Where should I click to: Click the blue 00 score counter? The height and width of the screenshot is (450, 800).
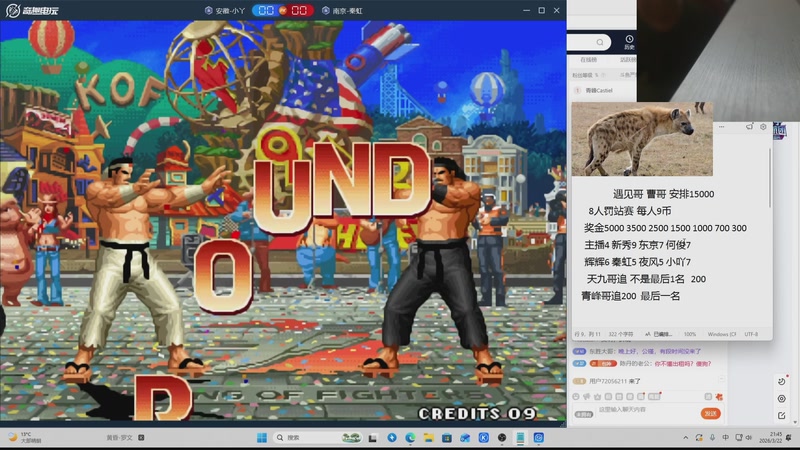266,10
